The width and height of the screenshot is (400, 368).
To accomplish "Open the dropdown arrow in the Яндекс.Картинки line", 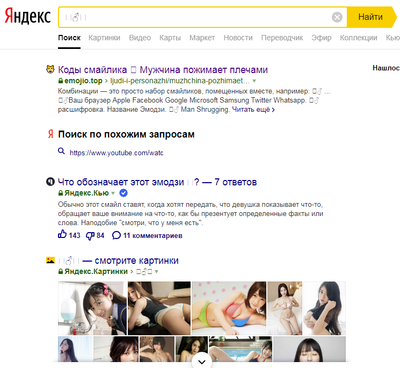I will tap(157, 272).
